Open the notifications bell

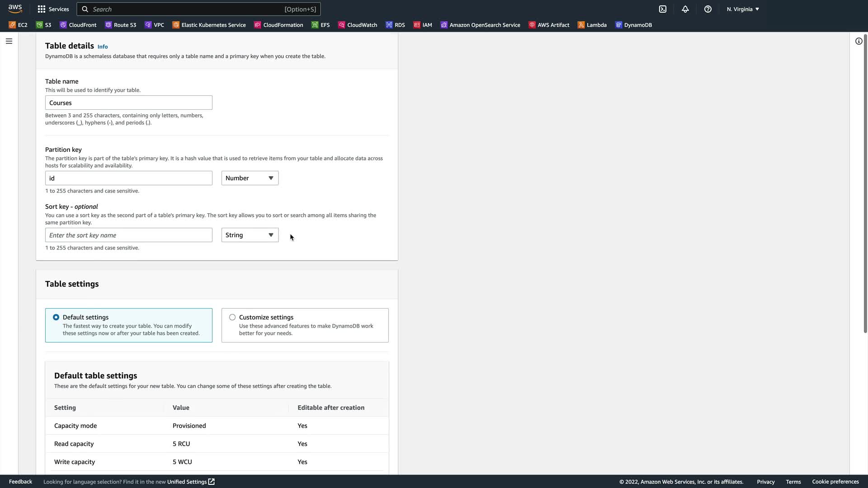pos(685,9)
